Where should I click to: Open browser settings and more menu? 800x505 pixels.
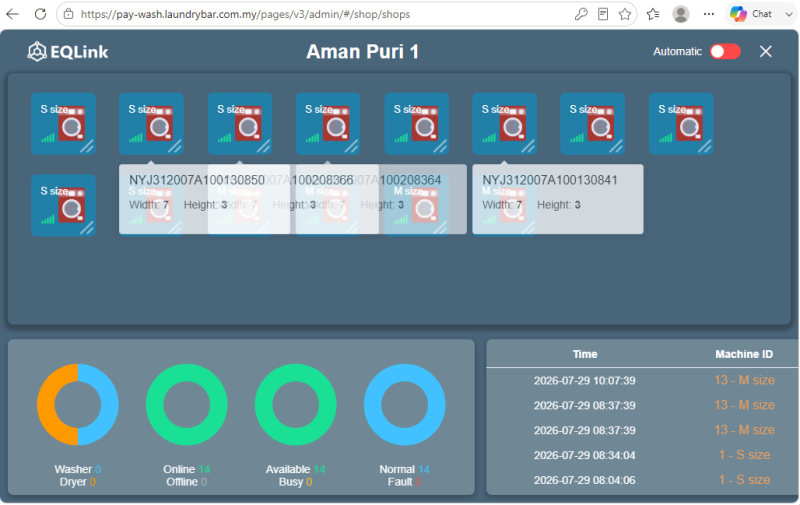709,14
